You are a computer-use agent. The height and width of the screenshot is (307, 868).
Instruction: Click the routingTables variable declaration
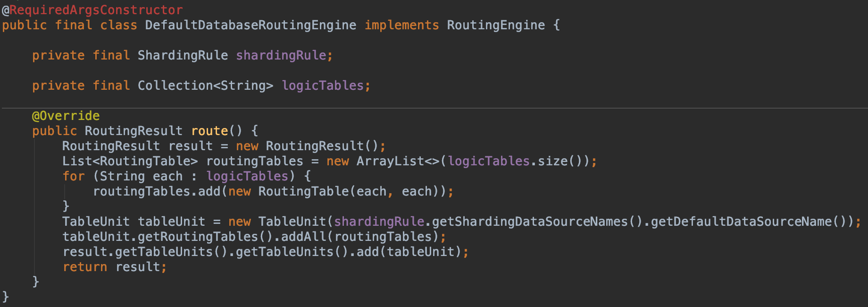255,161
